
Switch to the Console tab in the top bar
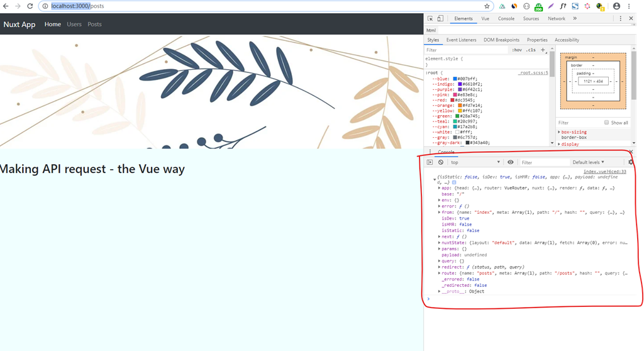(x=506, y=18)
